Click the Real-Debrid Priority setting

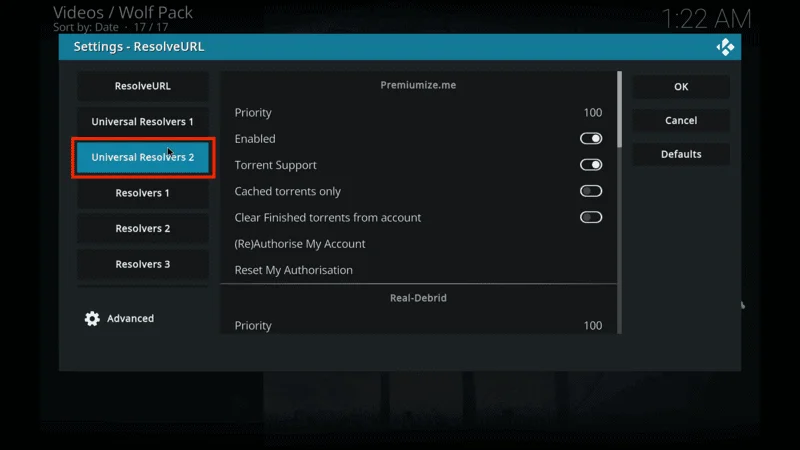(x=418, y=325)
